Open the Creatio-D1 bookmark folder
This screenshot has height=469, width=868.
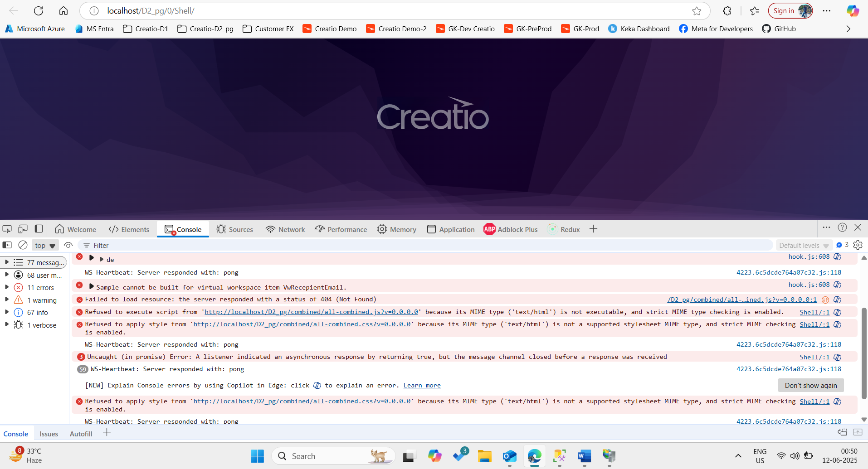[146, 29]
